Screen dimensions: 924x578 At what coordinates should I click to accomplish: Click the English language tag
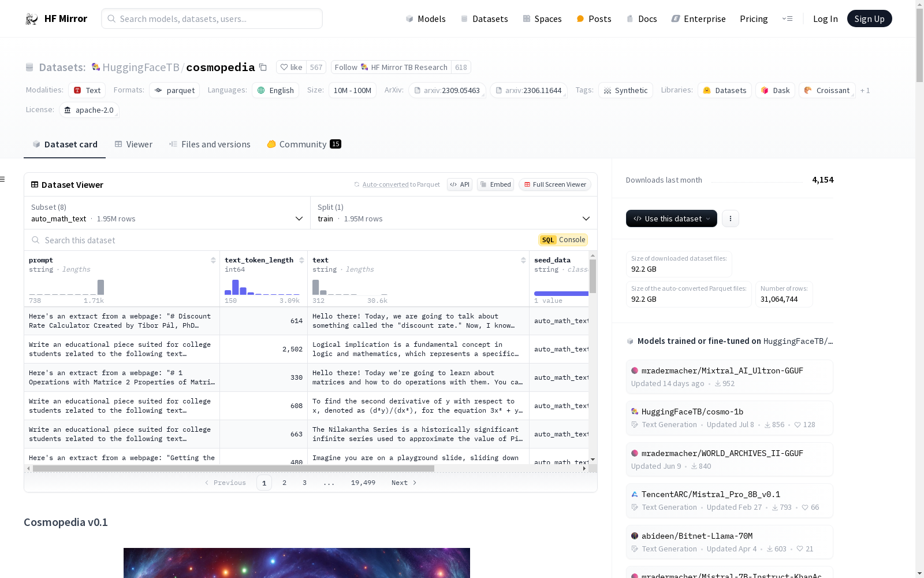coord(275,90)
